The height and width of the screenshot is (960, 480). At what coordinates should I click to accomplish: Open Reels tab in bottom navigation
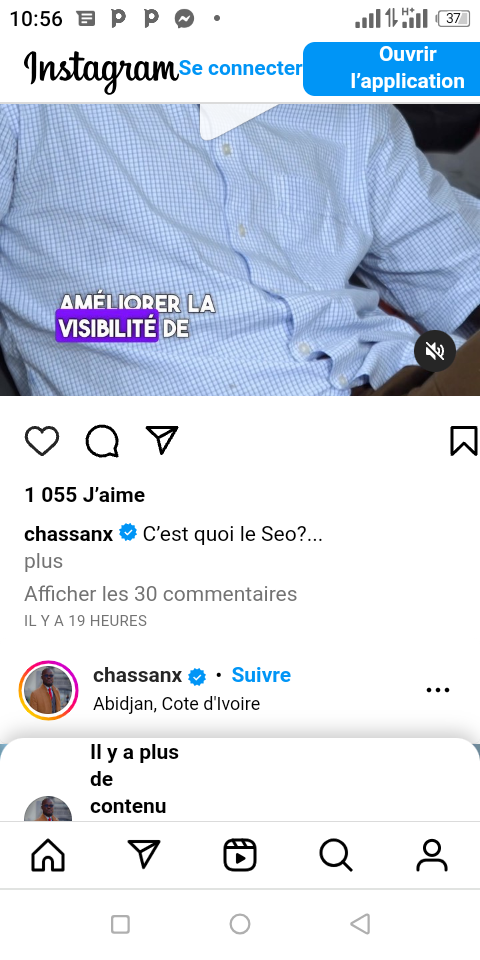239,855
